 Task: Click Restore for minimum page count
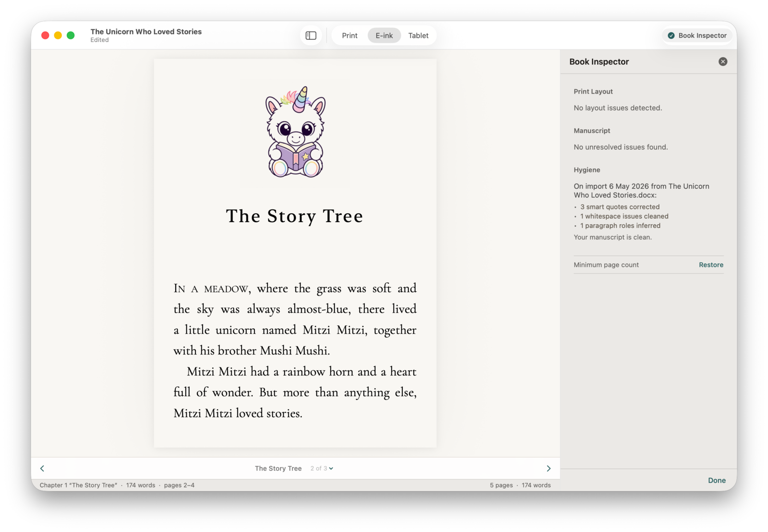click(x=711, y=265)
